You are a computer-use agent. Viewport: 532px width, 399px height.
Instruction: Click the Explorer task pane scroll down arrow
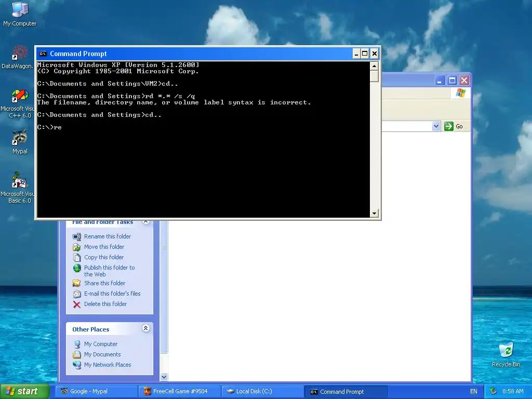pos(164,377)
